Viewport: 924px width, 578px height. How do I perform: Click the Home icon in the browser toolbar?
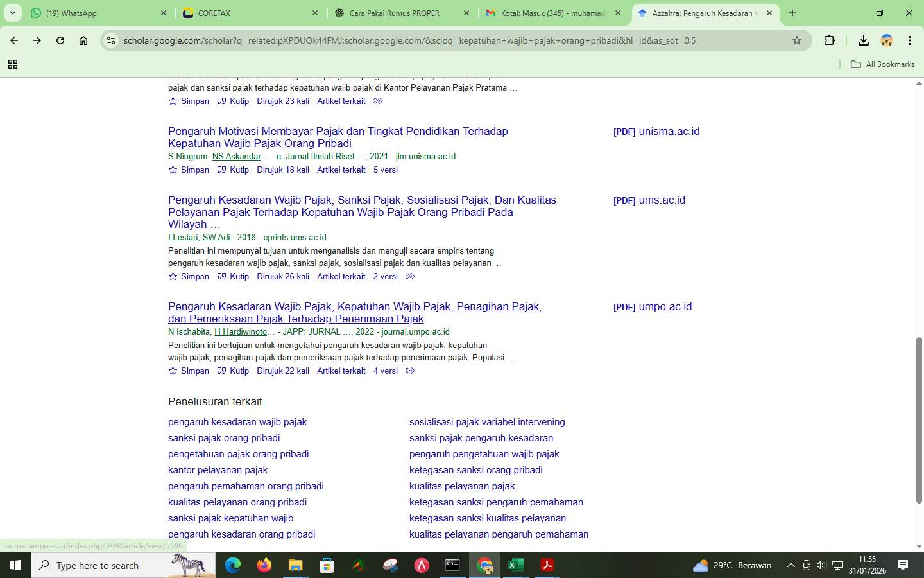83,40
